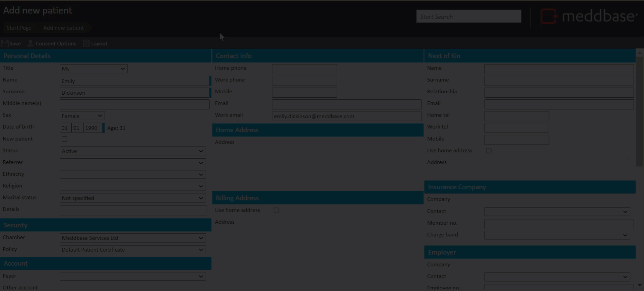Image resolution: width=644 pixels, height=291 pixels.
Task: Enable Use home address for Billing
Action: [276, 211]
